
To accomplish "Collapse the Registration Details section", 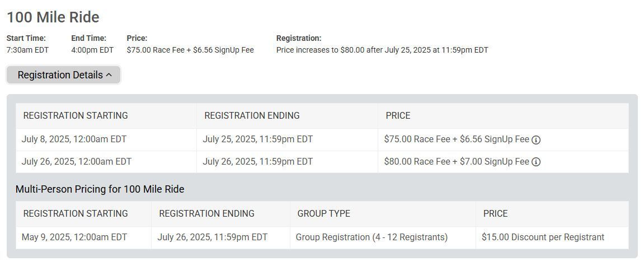I will [64, 75].
